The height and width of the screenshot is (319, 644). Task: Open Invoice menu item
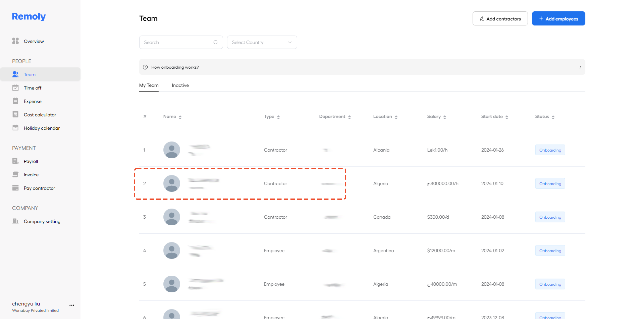point(31,175)
